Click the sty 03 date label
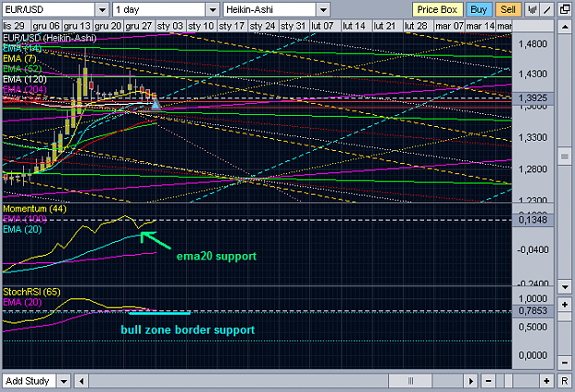This screenshot has height=392, width=575. [x=170, y=26]
